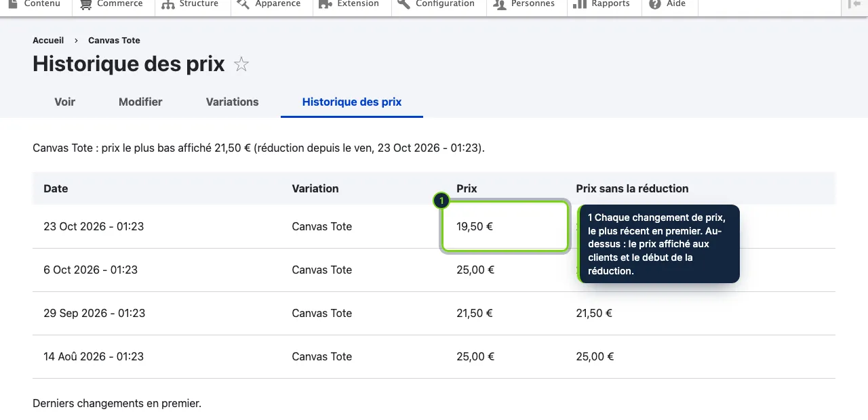Click the tour tooltip about price changes

(658, 244)
